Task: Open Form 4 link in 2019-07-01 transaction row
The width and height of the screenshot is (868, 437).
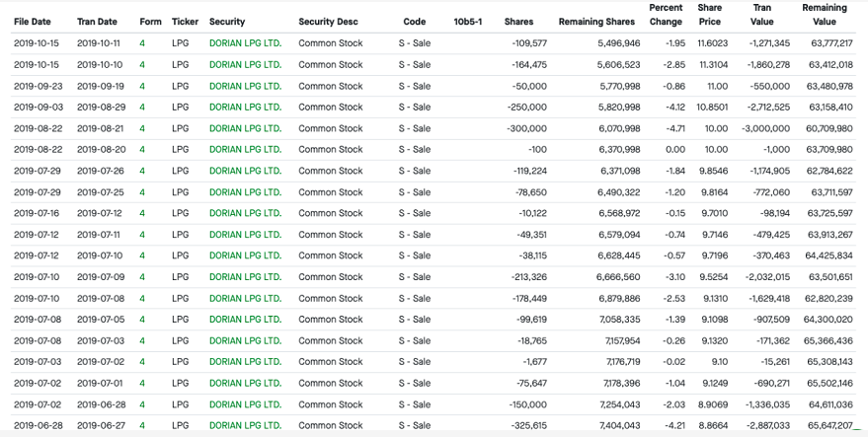Action: [x=142, y=384]
